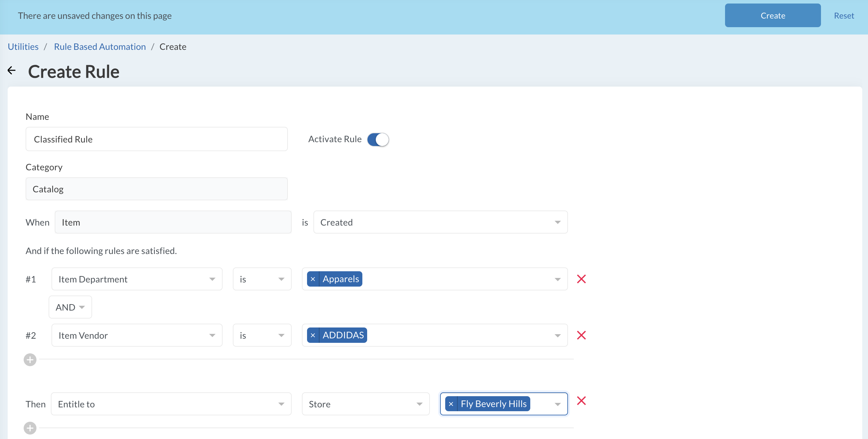Add a new condition with plus icon
Viewport: 868px width, 439px height.
point(30,360)
